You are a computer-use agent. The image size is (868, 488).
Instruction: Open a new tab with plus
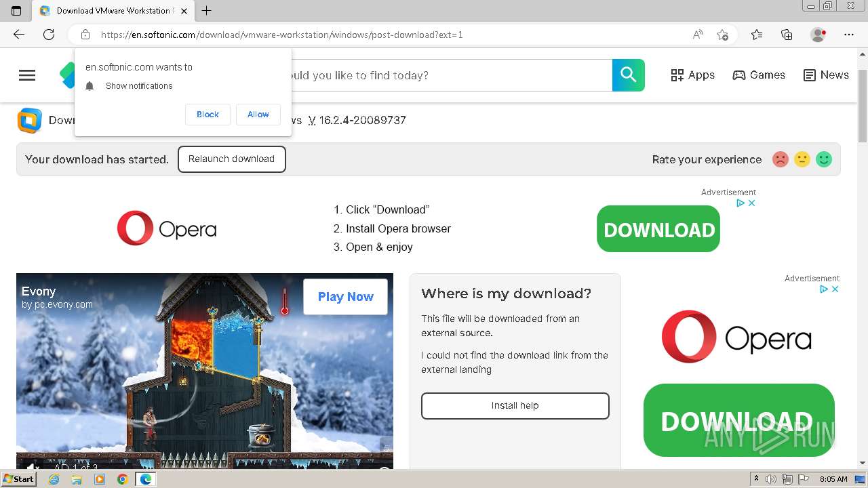tap(207, 10)
